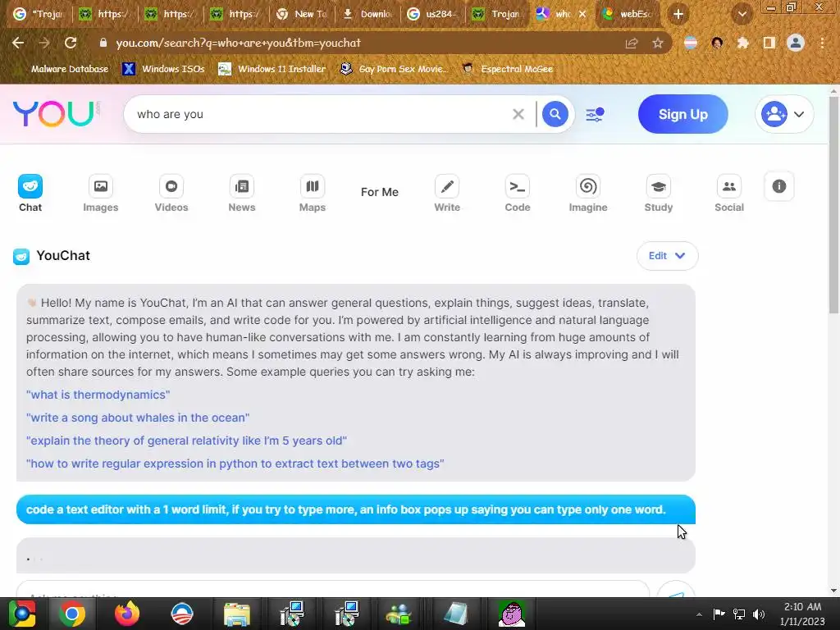Click the 'what is thermodynamics' example query
This screenshot has width=840, height=630.
[x=98, y=395]
